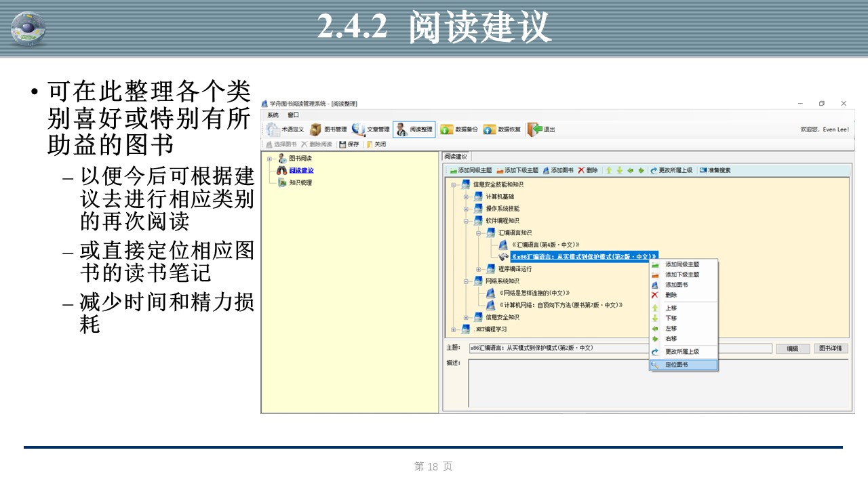This screenshot has height=488, width=868.
Task: Select book 《计算机网络：自顶向下方法》
Action: pyautogui.click(x=560, y=305)
